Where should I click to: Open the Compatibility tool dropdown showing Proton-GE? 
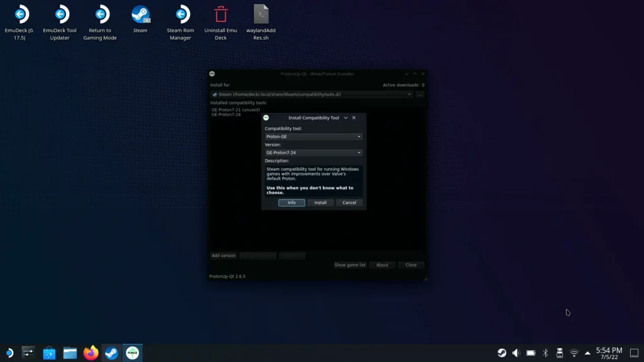313,136
